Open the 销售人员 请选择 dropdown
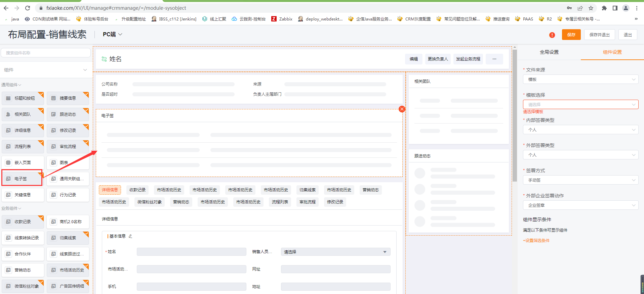 point(335,252)
